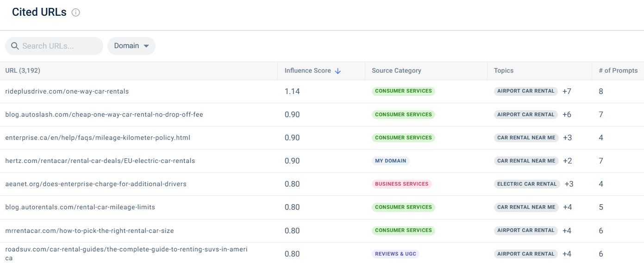This screenshot has height=263, width=644.
Task: Expand +3 topics in enterprise.ca row
Action: (x=568, y=138)
